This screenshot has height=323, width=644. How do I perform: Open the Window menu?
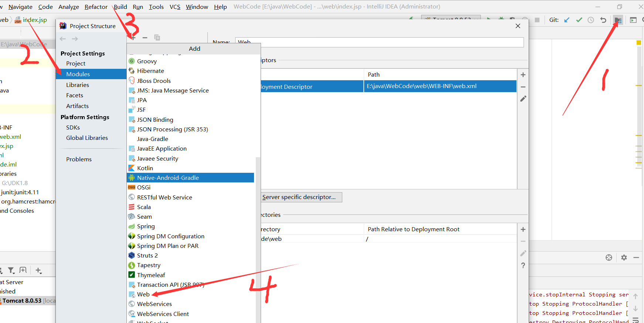tap(197, 7)
